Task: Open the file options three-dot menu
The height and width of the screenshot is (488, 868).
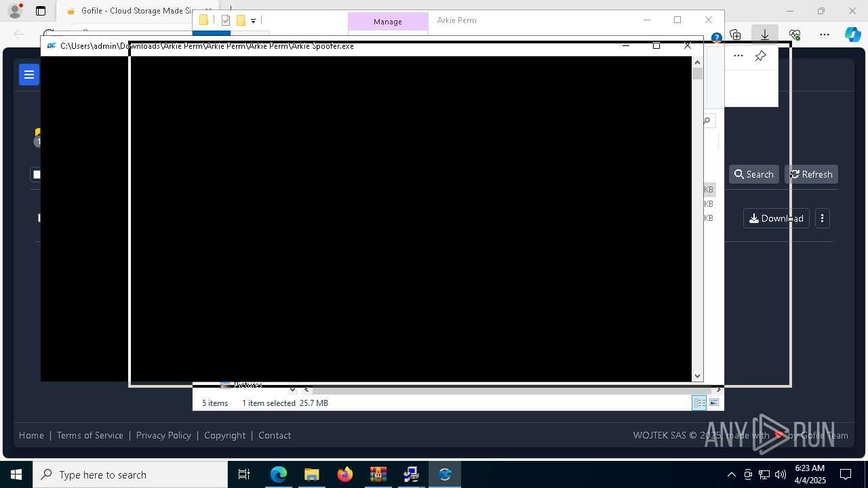Action: pos(822,218)
